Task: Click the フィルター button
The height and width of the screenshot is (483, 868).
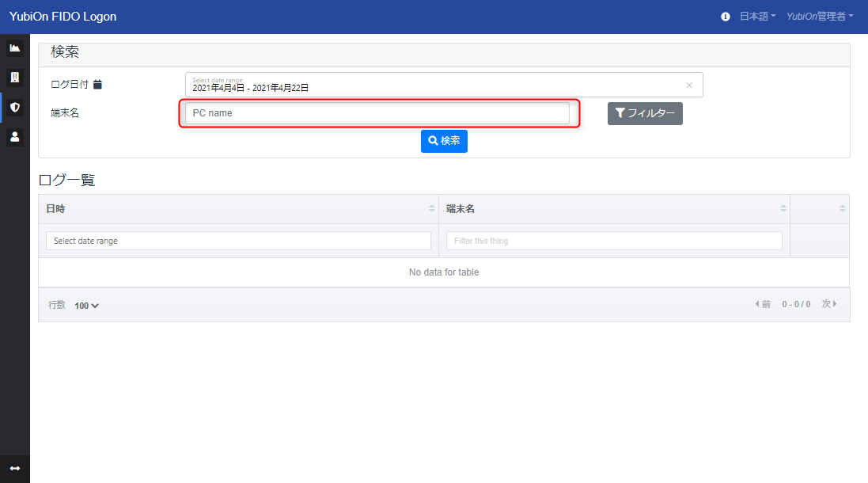Action: (645, 113)
